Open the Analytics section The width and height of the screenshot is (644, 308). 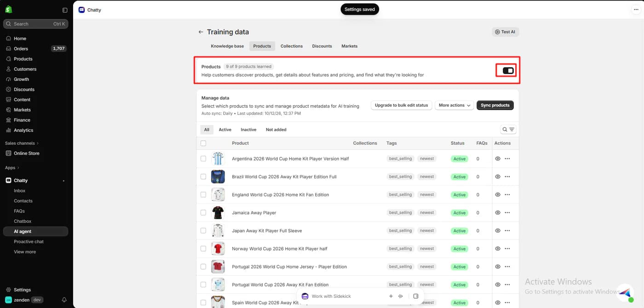point(23,130)
